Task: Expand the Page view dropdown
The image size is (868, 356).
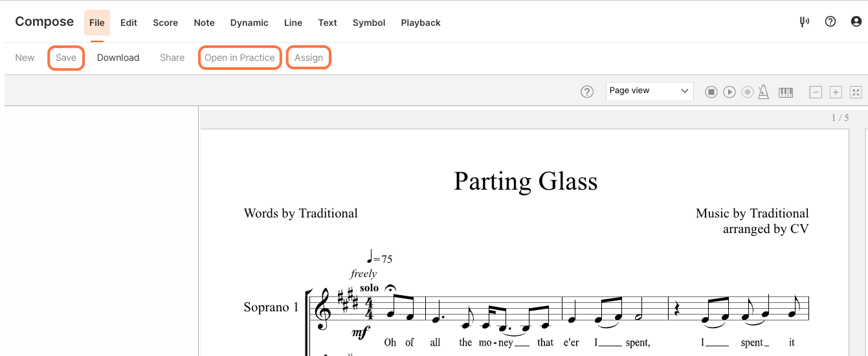Action: pos(650,91)
